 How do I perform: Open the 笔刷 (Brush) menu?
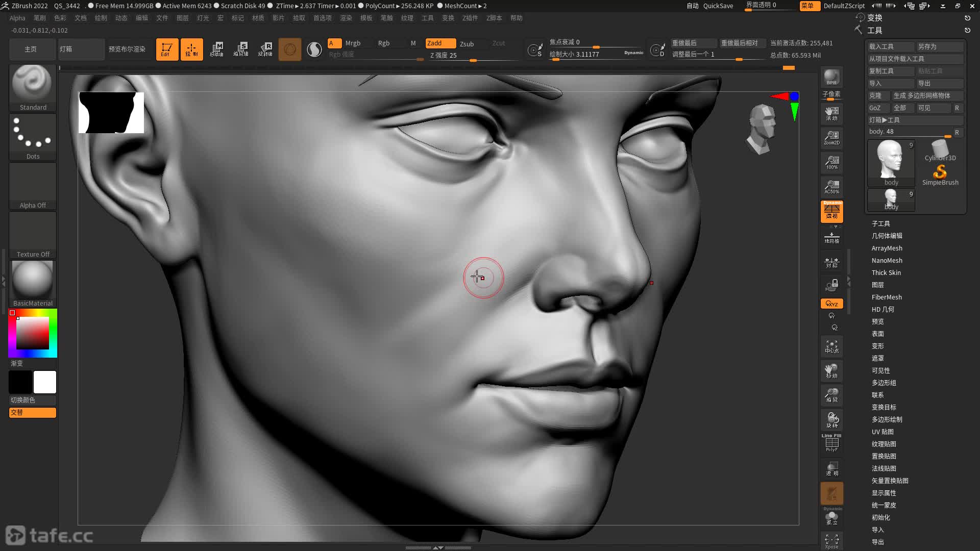[40, 18]
